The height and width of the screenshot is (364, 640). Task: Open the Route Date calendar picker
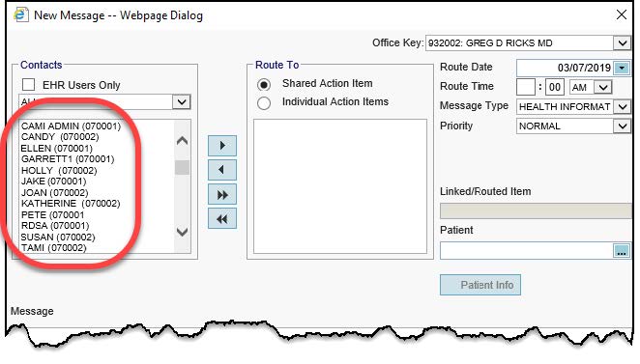point(622,68)
